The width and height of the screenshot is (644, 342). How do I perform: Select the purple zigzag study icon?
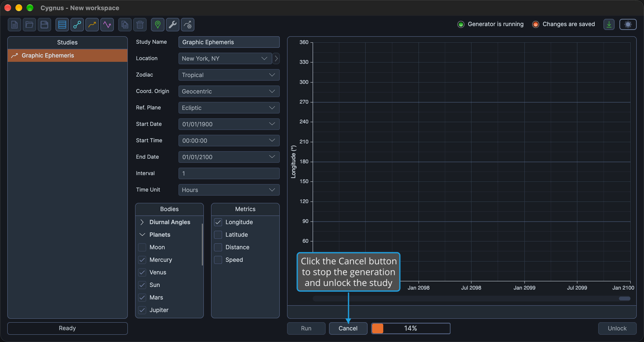point(107,25)
